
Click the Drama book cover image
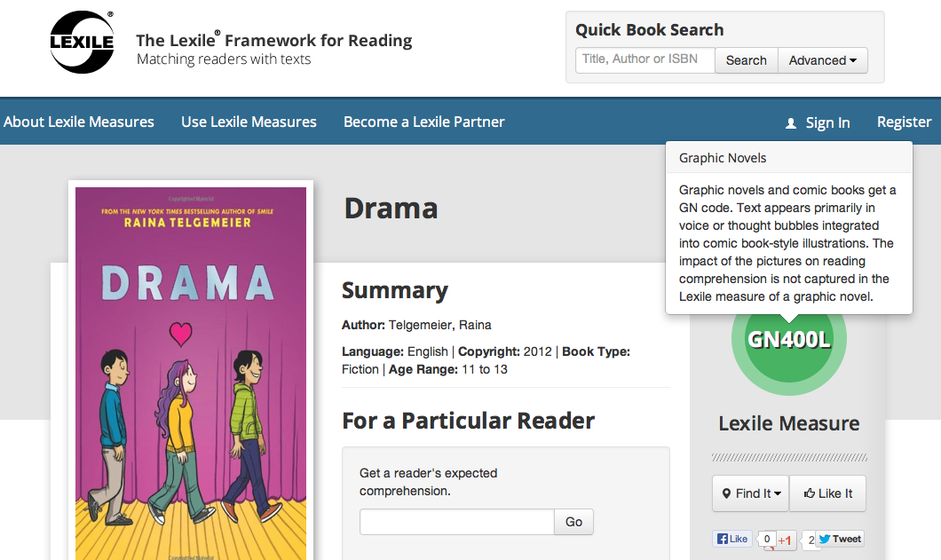191,374
